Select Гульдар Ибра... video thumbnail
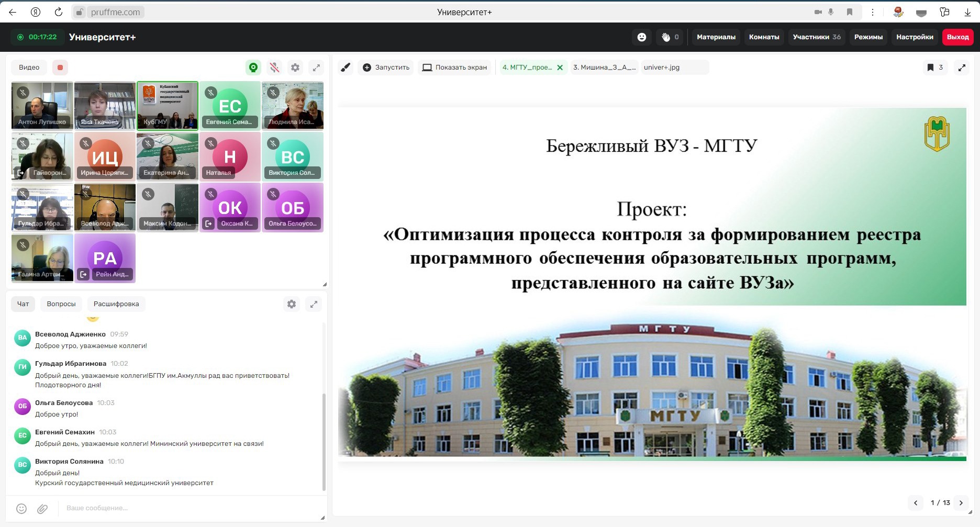 (x=42, y=207)
